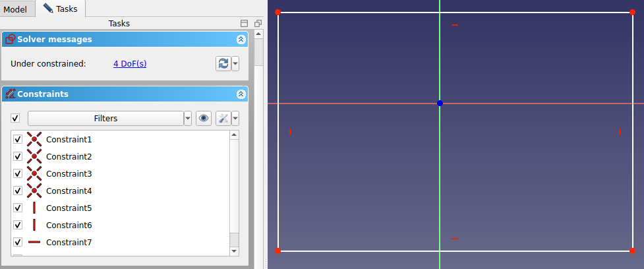Click the constraint list scrollbar thumb

(x=234, y=239)
